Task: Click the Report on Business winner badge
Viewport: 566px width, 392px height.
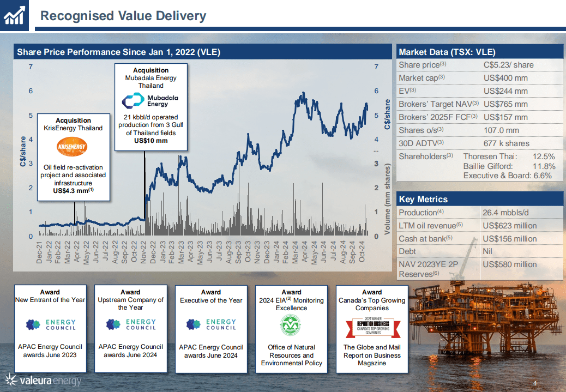Action: 372,326
